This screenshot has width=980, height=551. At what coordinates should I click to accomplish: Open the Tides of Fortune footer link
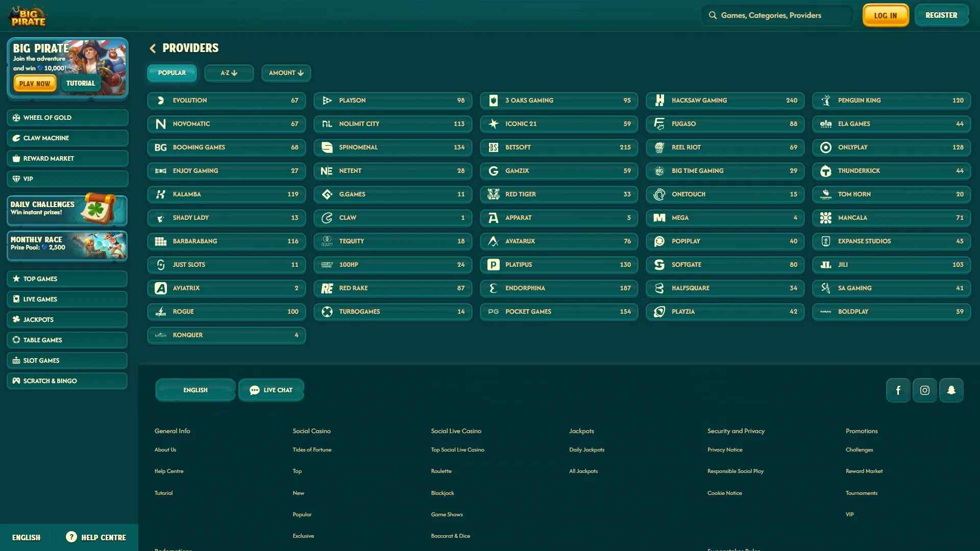click(x=312, y=450)
